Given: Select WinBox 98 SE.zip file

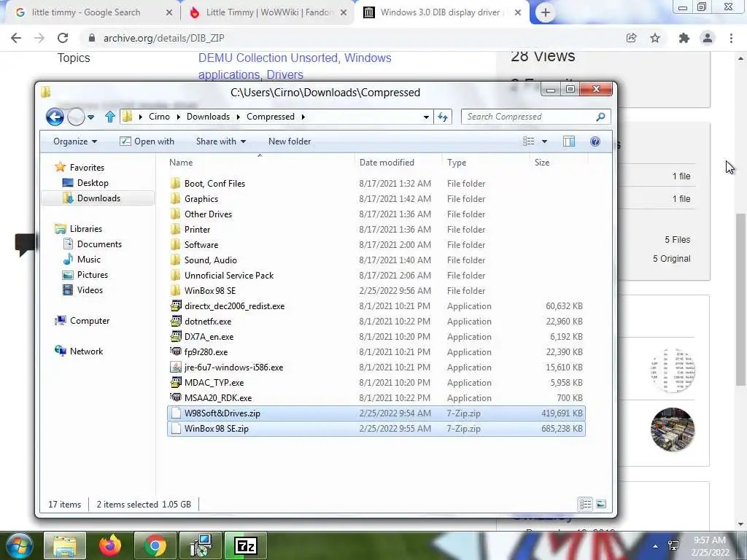Looking at the screenshot, I should point(376,429).
